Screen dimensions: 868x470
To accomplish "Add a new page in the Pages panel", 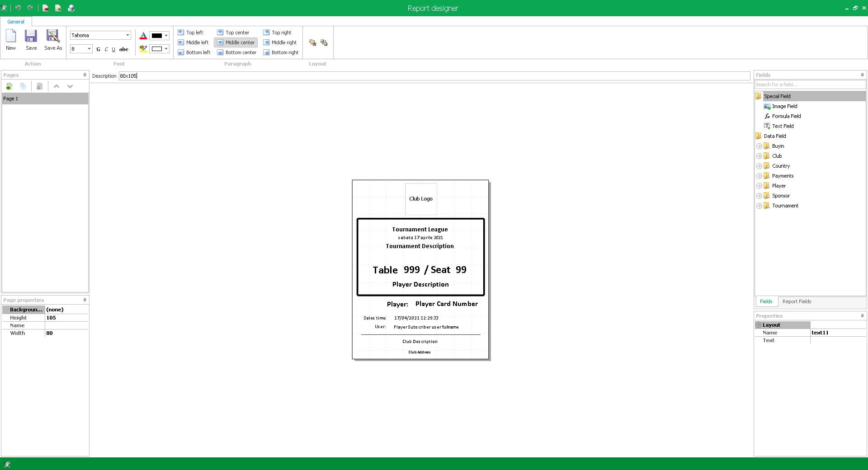I will coord(9,86).
